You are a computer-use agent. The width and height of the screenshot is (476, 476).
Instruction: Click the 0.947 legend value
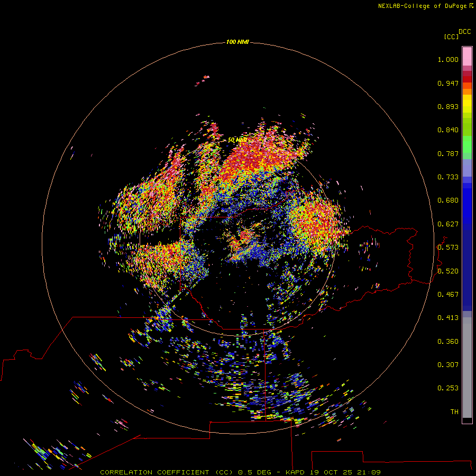point(448,83)
